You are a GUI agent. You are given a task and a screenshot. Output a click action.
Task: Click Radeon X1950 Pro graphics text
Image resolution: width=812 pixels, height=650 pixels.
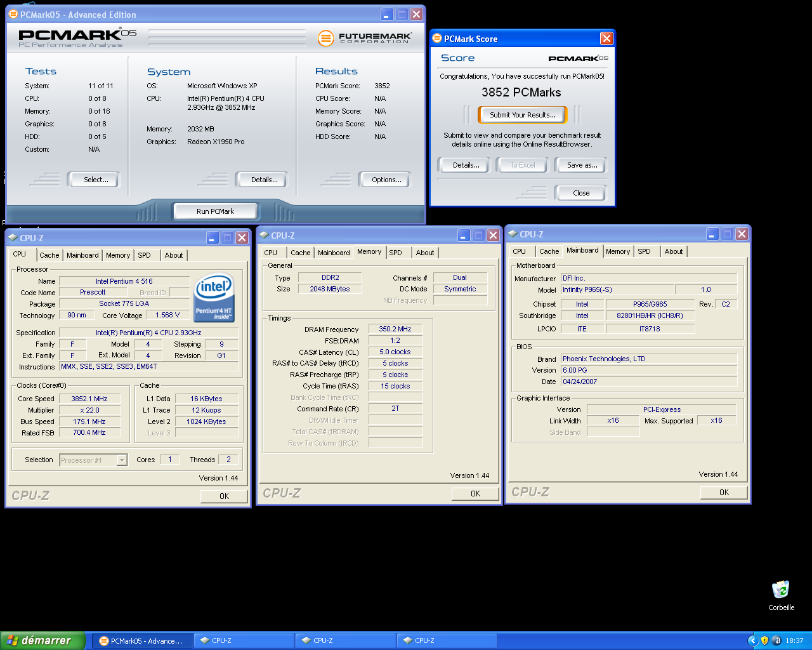(216, 142)
